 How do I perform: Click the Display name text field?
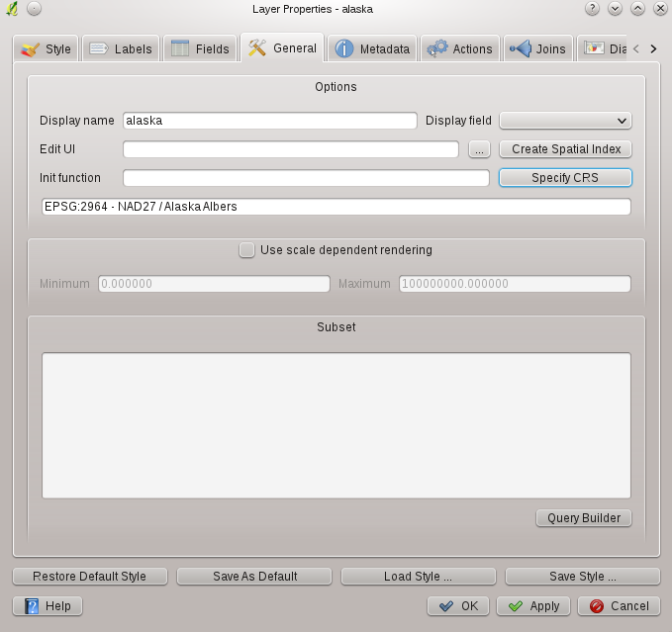click(269, 121)
